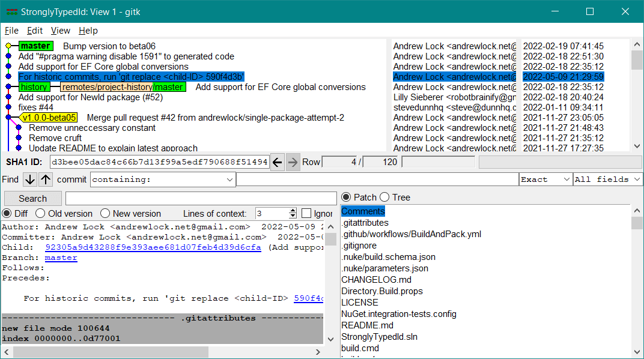
Task: Click the master branch link in diff pane
Action: tap(61, 258)
